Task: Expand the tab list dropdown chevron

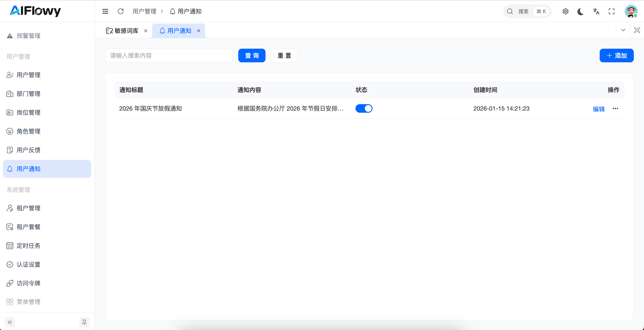Action: click(x=623, y=30)
